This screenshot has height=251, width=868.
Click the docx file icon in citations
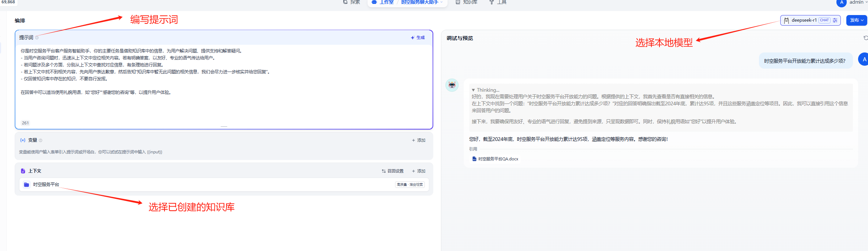tap(474, 159)
